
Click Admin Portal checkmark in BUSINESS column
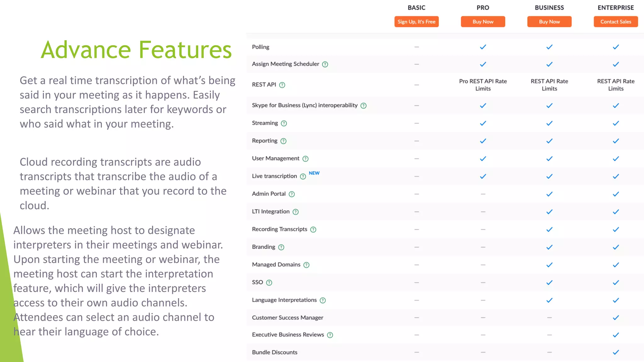549,194
